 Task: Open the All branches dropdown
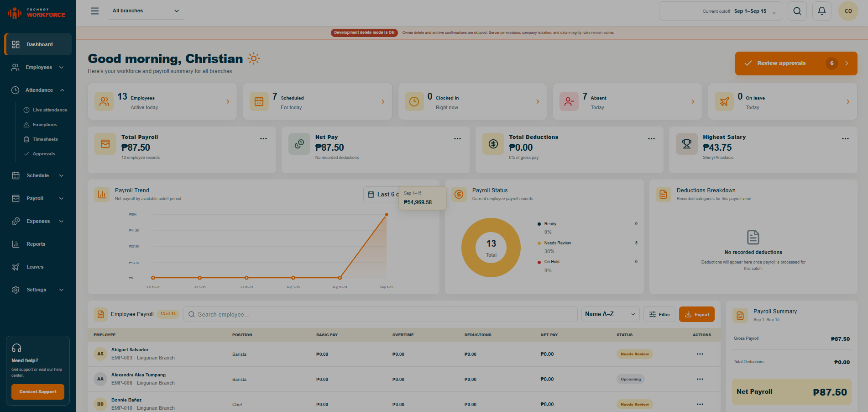coord(146,11)
